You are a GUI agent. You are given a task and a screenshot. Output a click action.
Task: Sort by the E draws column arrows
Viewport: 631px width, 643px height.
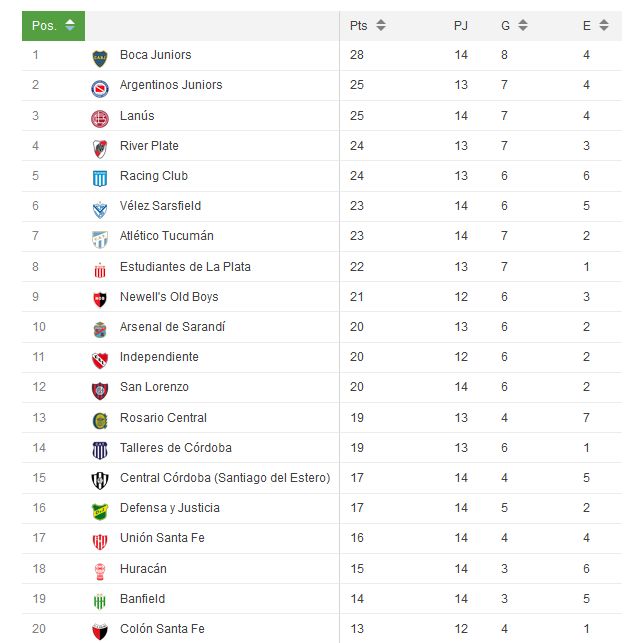[604, 25]
